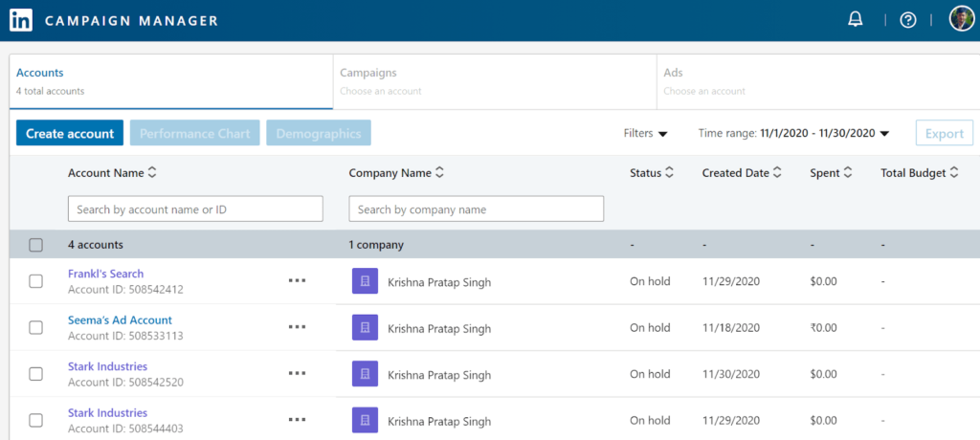The width and height of the screenshot is (980, 440).
Task: Check the checkbox for account 508544403
Action: coord(36,420)
